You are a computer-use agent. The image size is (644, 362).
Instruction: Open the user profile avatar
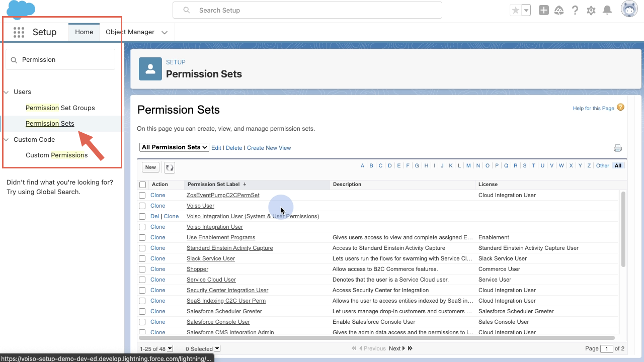(629, 9)
